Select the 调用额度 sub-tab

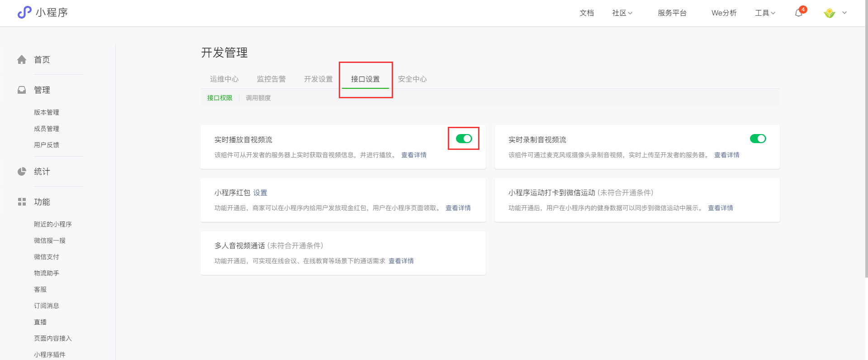click(258, 98)
